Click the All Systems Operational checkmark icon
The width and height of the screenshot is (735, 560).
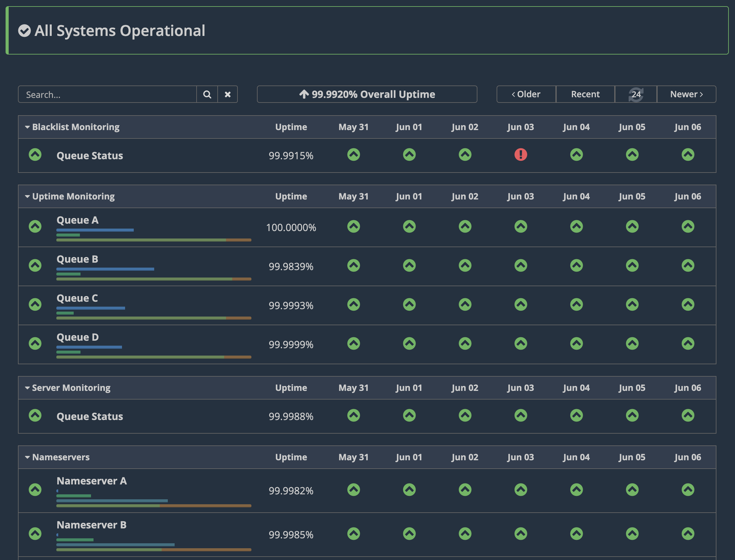[24, 31]
